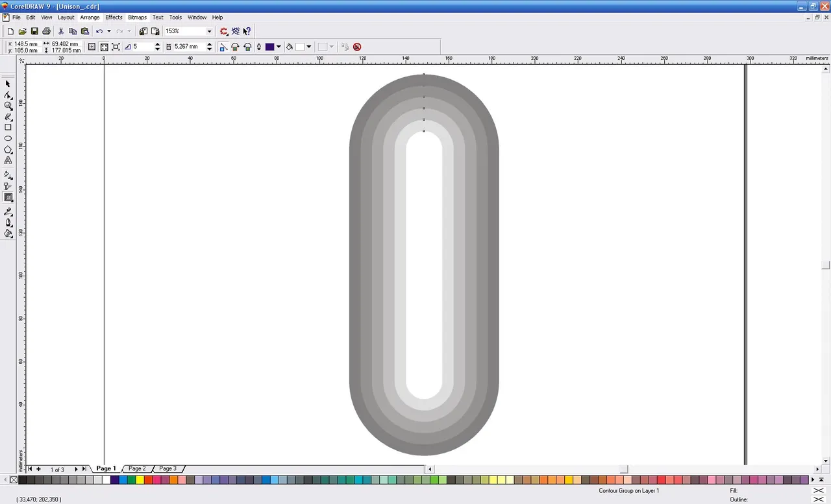Clear the contour with red icon
The width and height of the screenshot is (831, 504).
pyautogui.click(x=357, y=47)
